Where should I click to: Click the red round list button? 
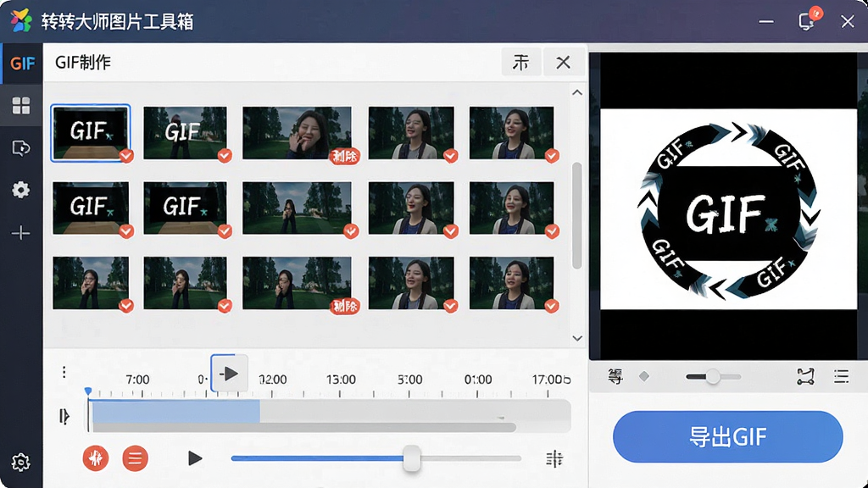pyautogui.click(x=135, y=458)
